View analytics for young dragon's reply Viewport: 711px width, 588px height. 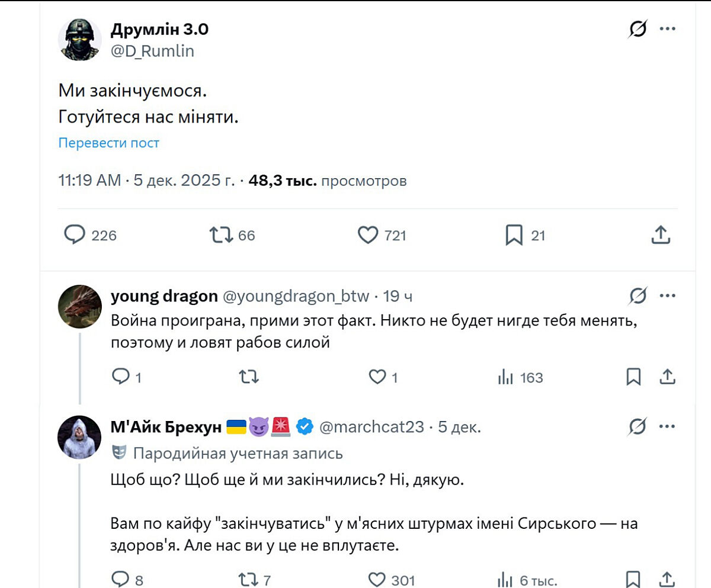coord(505,377)
